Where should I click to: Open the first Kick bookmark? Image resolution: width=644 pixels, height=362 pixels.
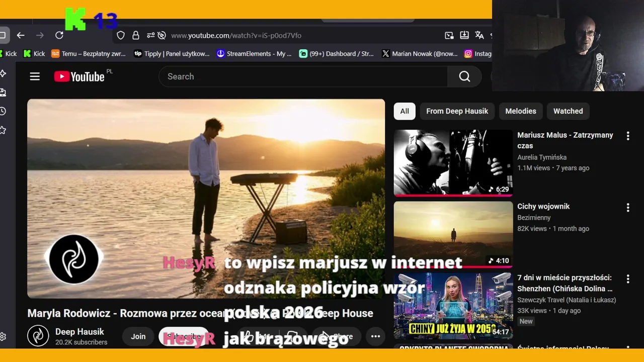8,54
